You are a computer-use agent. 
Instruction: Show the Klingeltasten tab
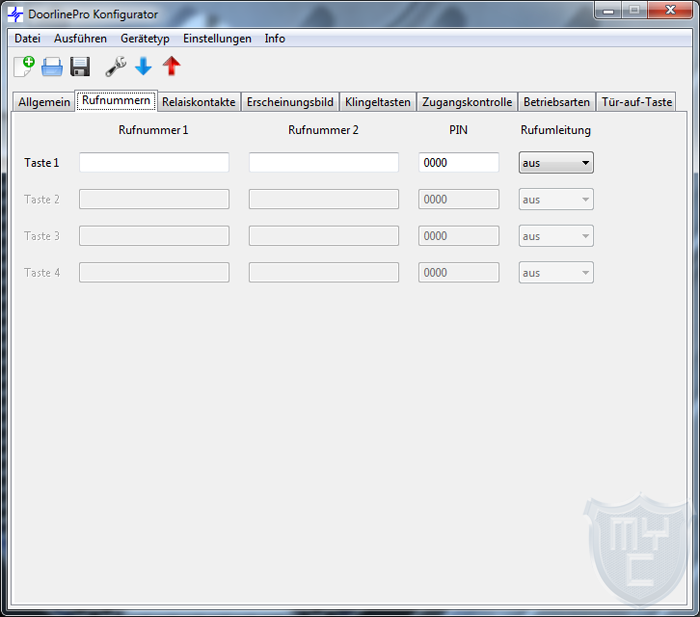[x=378, y=102]
